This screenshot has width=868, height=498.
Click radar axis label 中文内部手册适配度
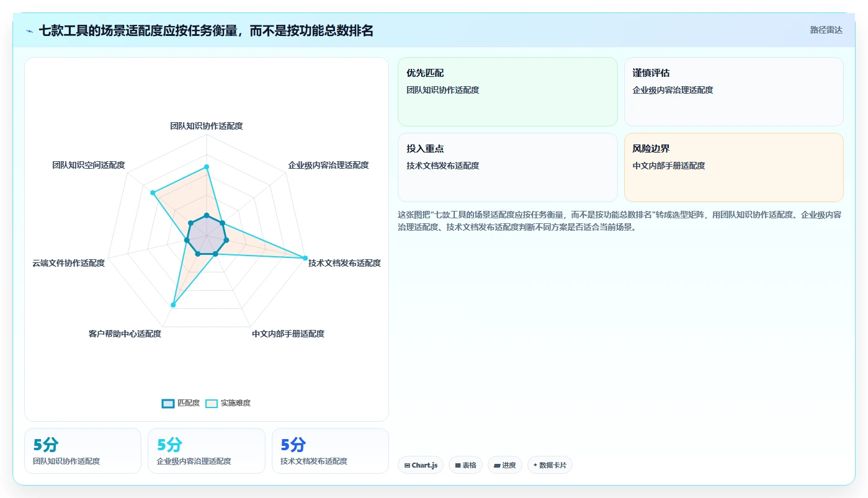click(x=288, y=334)
